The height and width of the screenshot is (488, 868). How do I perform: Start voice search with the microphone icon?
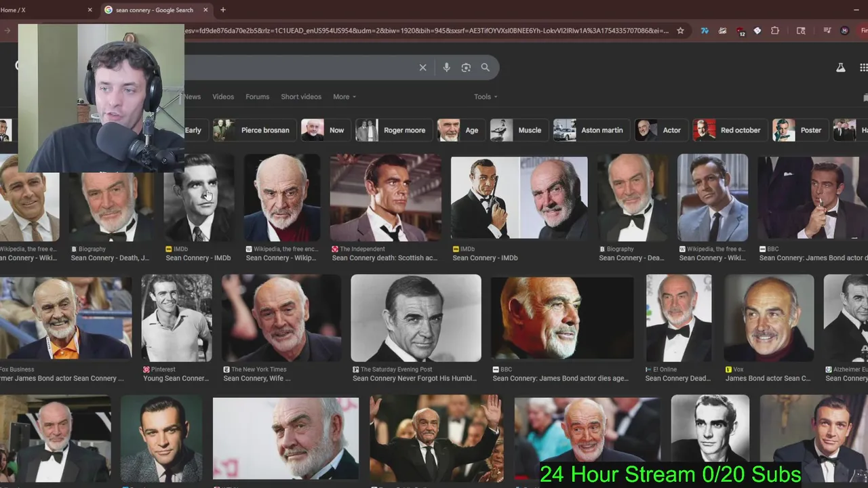pyautogui.click(x=446, y=68)
